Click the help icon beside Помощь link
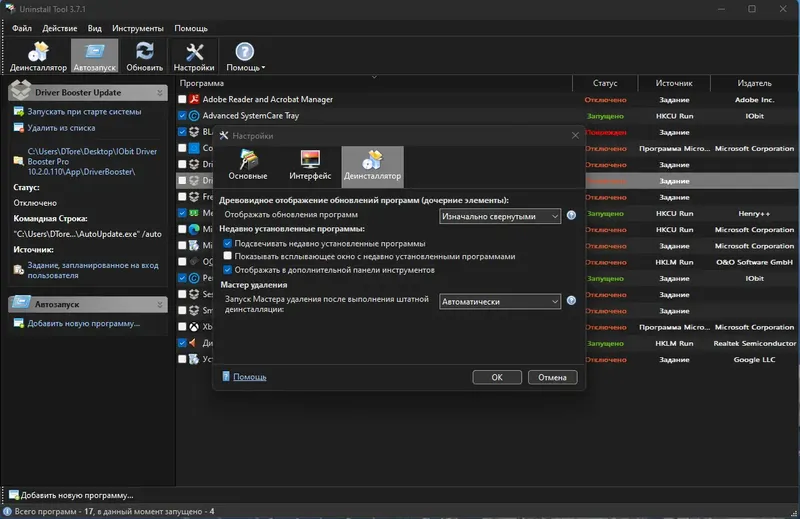This screenshot has height=519, width=800. tap(226, 377)
